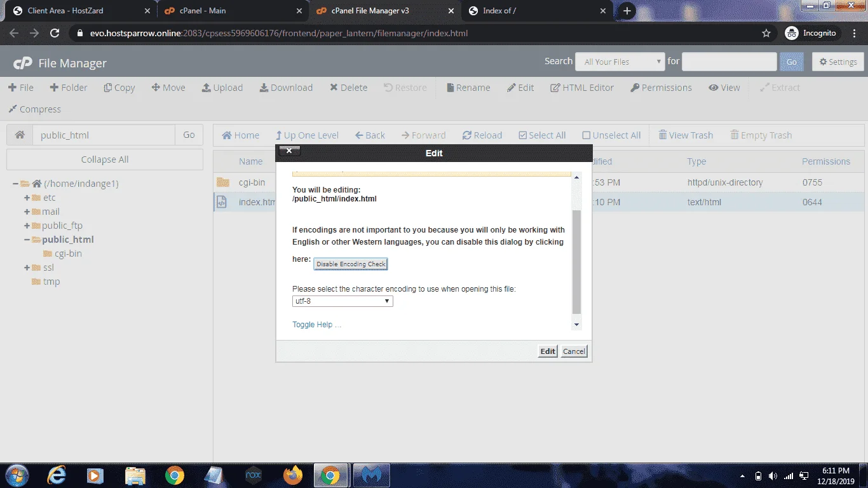Click the Move toolbar button
Screen dimensions: 868x488
(x=168, y=88)
